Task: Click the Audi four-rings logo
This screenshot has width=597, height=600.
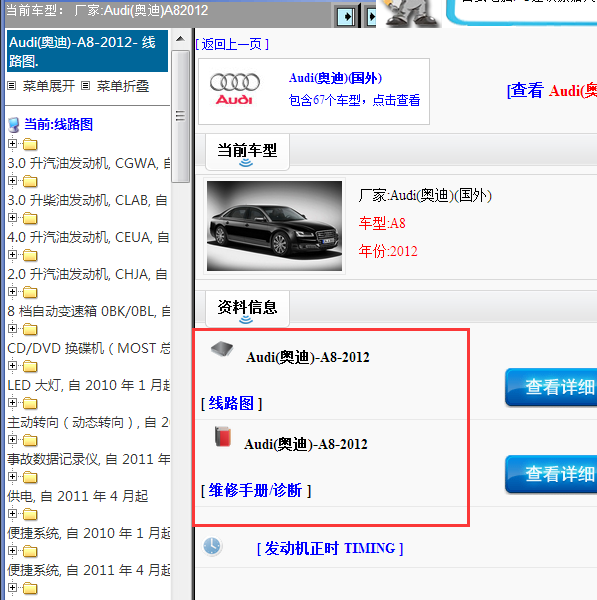Action: tap(235, 89)
